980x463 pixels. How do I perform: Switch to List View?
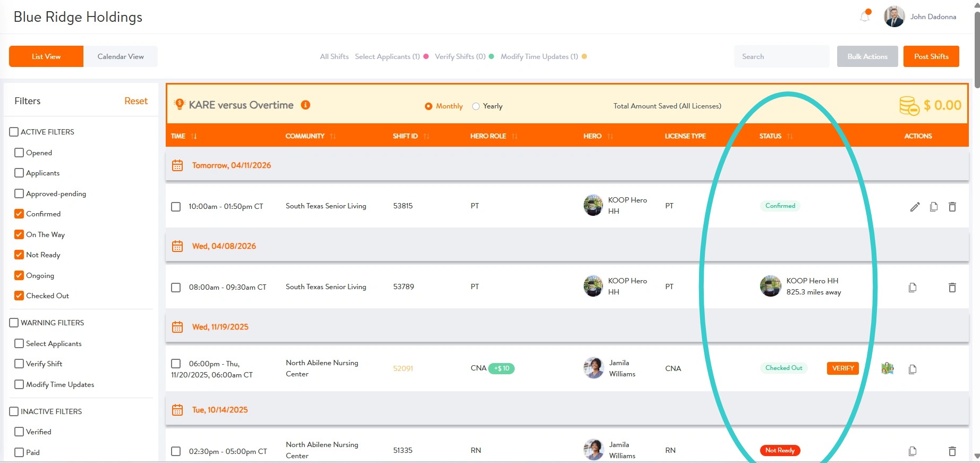click(x=46, y=56)
